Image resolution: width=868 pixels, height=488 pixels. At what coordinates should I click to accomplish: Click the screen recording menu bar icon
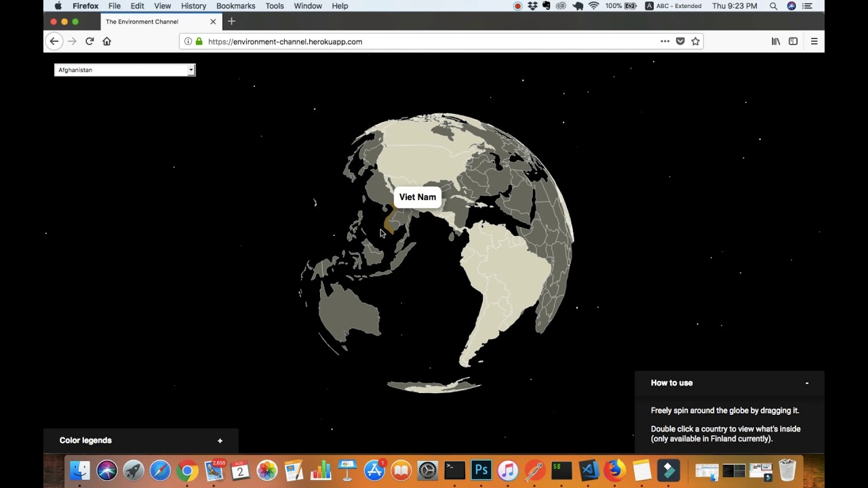point(518,6)
